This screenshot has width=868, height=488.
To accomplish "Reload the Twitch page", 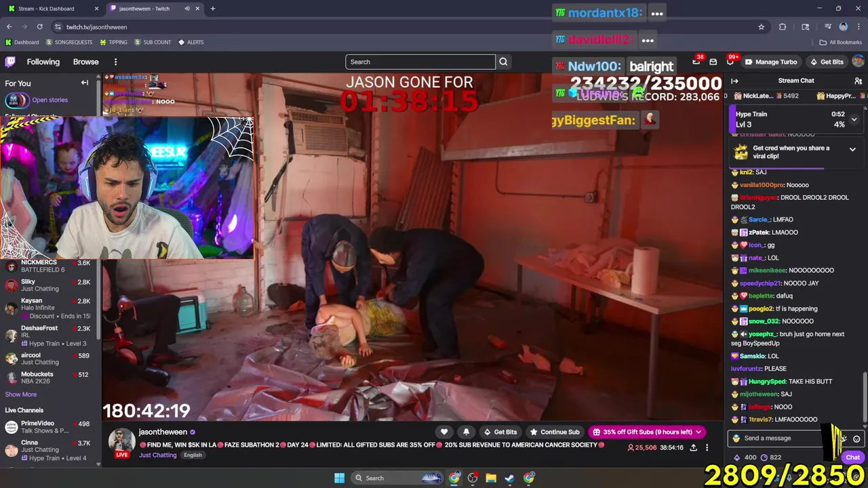I will tap(39, 27).
